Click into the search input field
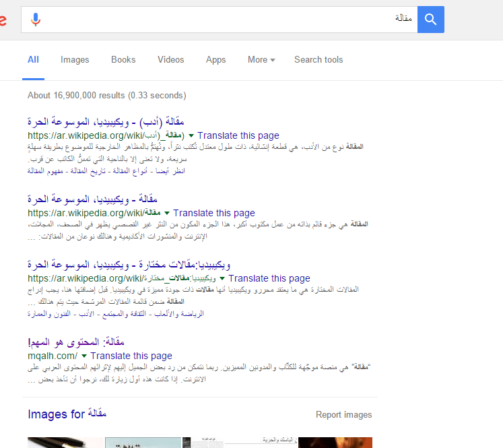 [219, 20]
